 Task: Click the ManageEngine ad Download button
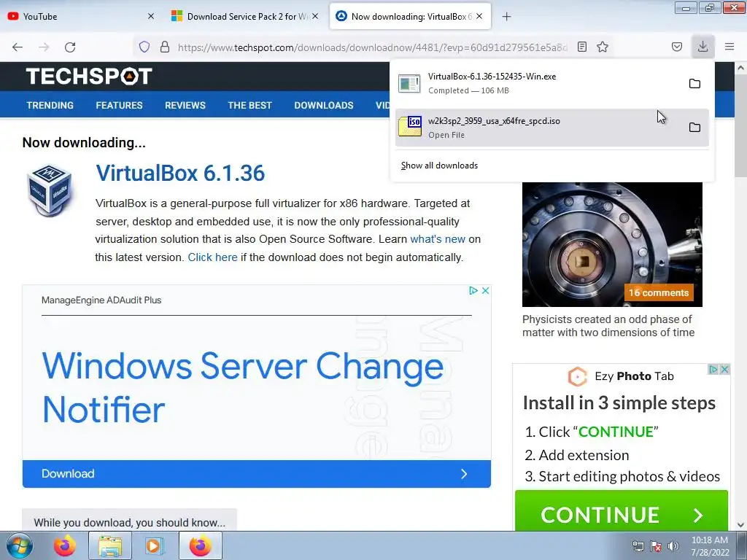pyautogui.click(x=256, y=474)
